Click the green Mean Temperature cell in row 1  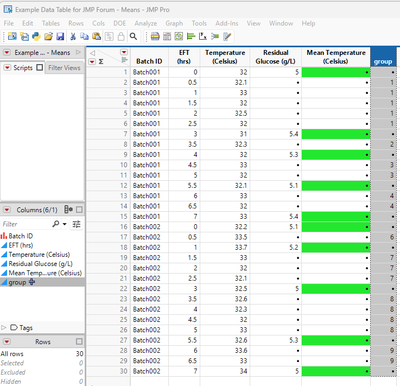[336, 72]
